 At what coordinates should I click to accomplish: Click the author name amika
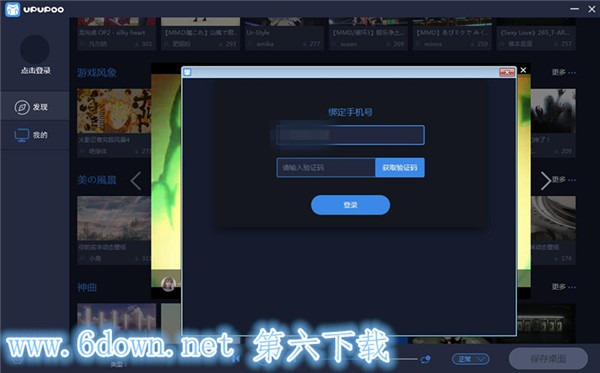point(265,44)
